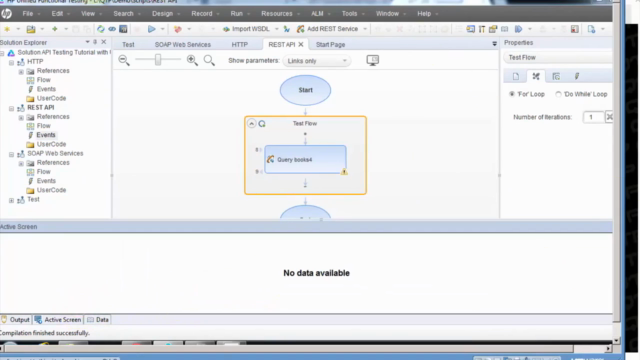The height and width of the screenshot is (360, 640).
Task: Collapse the HTTP tree node
Action: click(11, 62)
